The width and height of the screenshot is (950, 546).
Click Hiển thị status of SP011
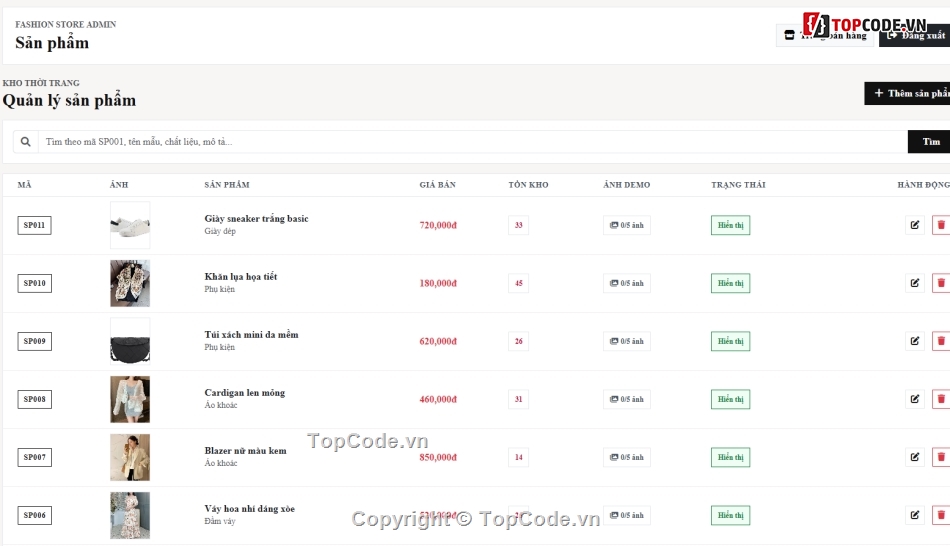tap(730, 225)
